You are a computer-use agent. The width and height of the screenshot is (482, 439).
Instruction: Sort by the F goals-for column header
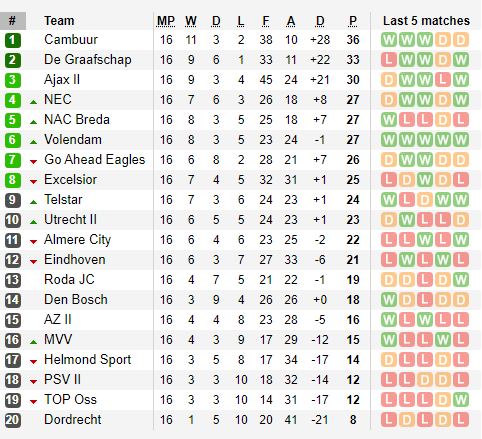tap(266, 21)
